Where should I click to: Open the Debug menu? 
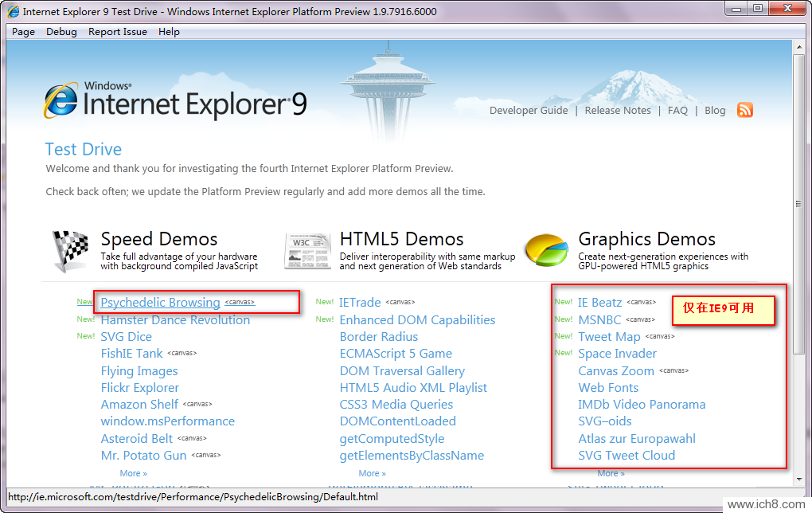tap(61, 32)
